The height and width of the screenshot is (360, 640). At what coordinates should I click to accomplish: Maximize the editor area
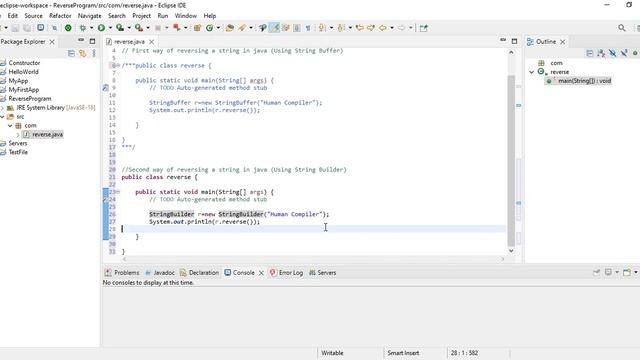(x=514, y=41)
